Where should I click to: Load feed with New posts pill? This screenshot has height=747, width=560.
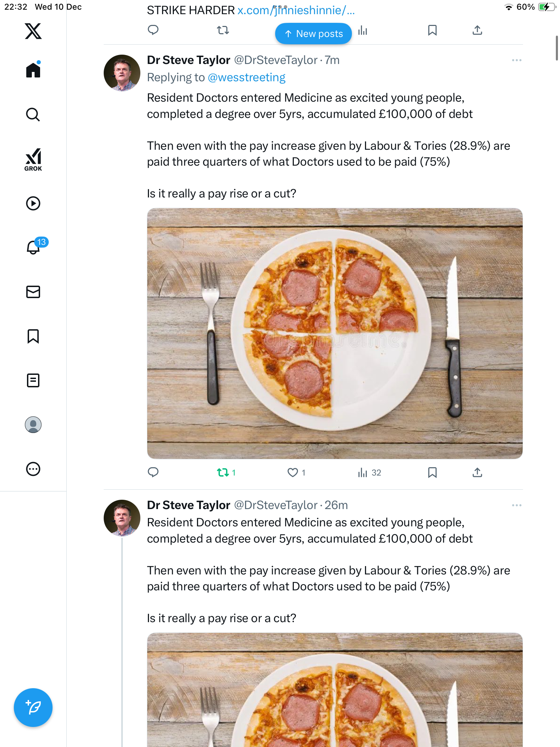[313, 34]
